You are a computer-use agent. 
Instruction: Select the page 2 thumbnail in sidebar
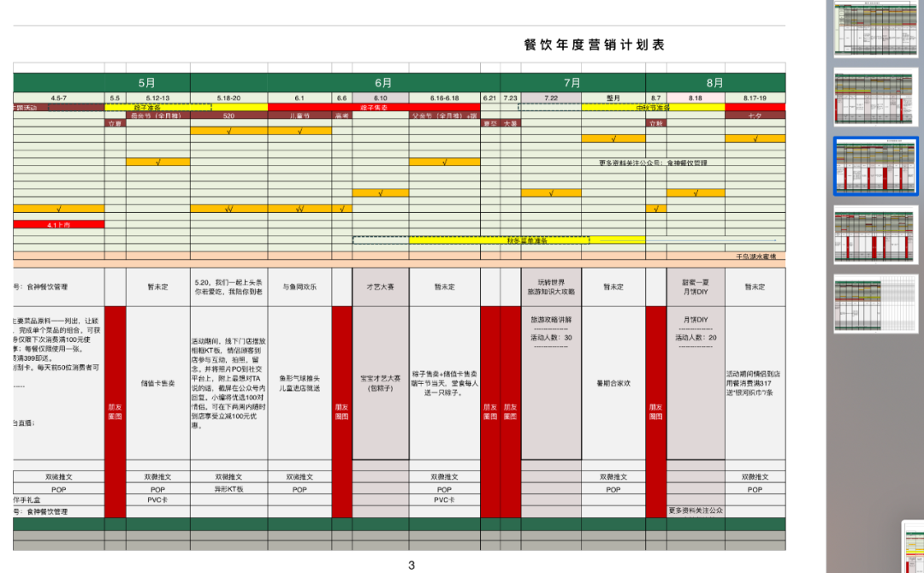click(876, 97)
